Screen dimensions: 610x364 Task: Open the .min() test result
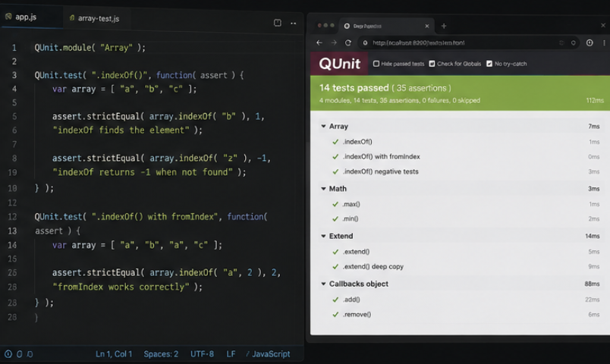pos(350,219)
